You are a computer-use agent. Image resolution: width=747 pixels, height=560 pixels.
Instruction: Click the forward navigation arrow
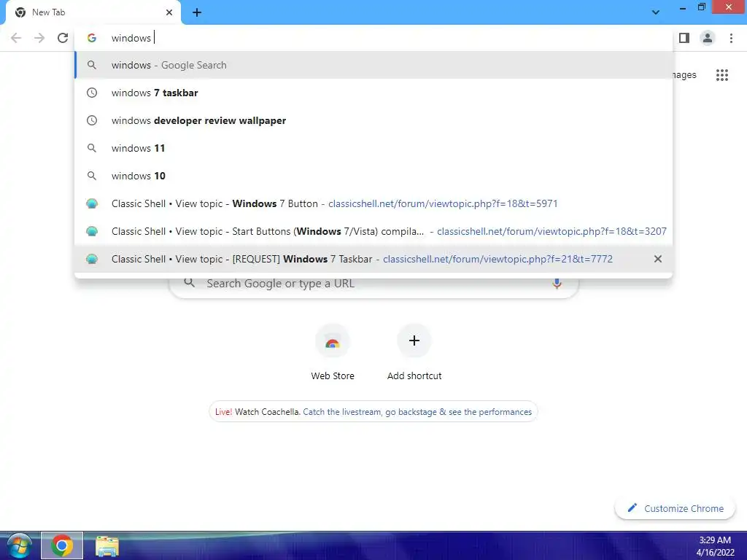tap(39, 38)
